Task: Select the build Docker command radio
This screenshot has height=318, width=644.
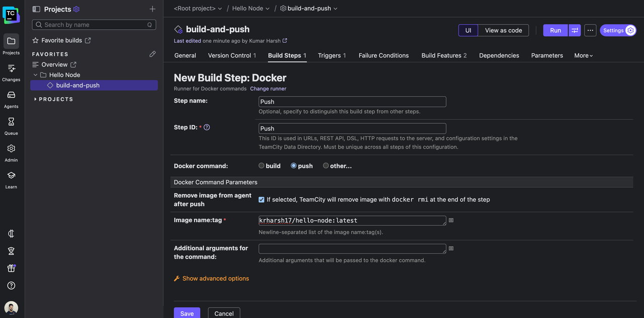Action: pyautogui.click(x=262, y=166)
